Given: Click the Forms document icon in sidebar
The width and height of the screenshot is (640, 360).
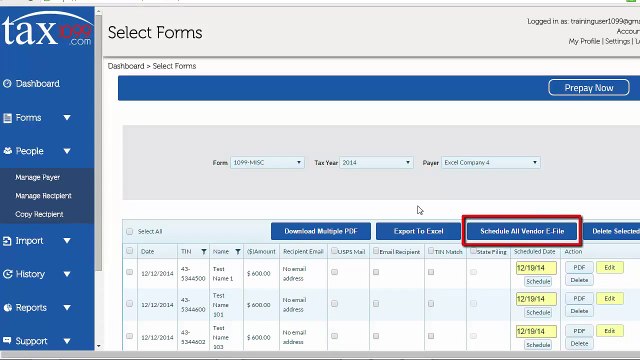Looking at the screenshot, I should click(x=7, y=118).
